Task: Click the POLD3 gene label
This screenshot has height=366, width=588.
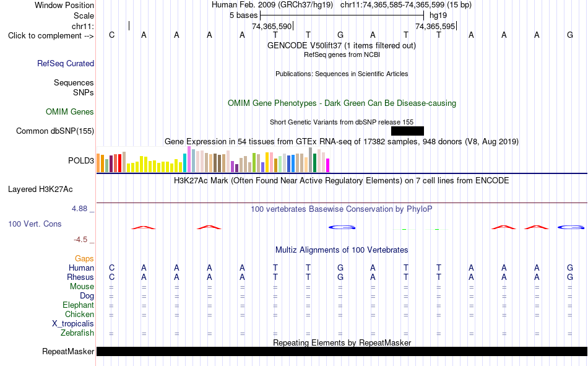Action: click(81, 160)
